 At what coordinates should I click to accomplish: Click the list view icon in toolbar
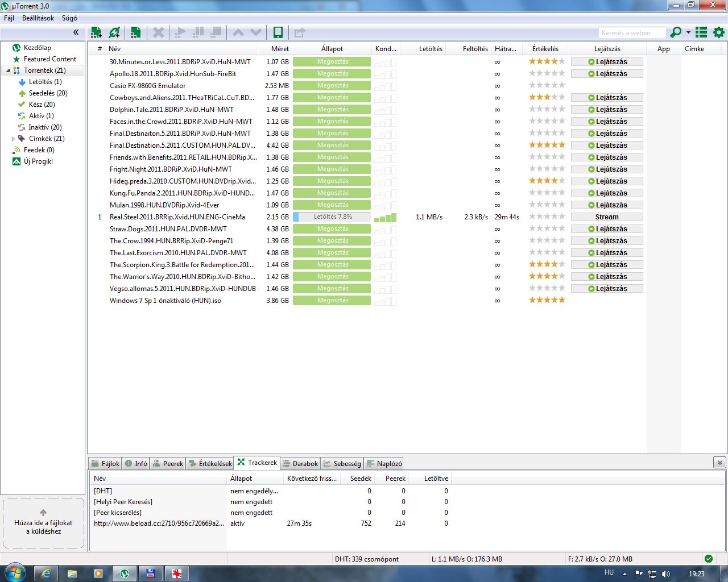(x=701, y=32)
